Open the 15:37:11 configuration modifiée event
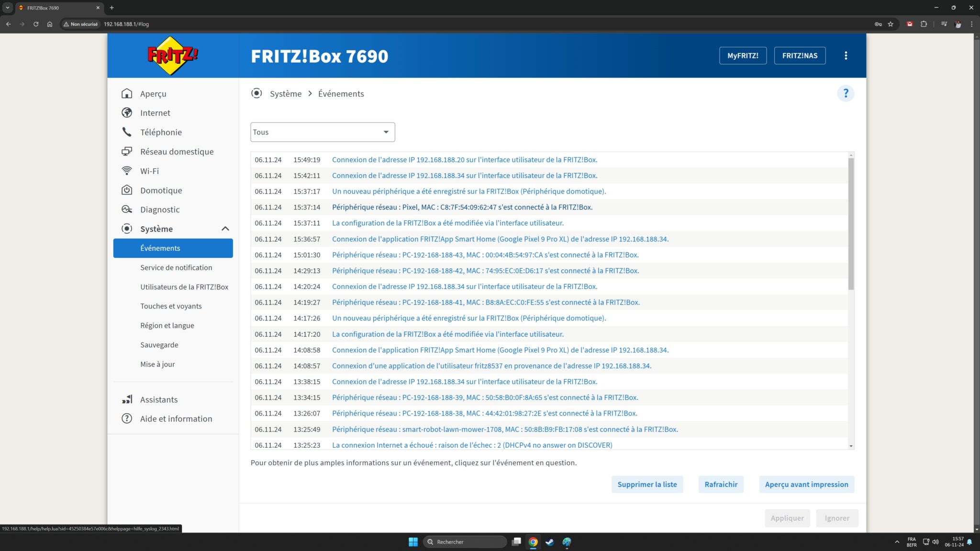980x551 pixels. coord(448,223)
